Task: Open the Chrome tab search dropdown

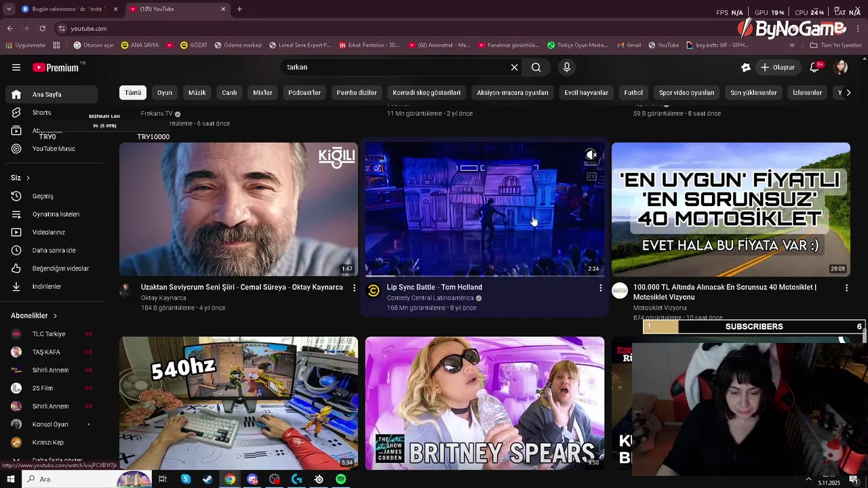Action: [9, 9]
